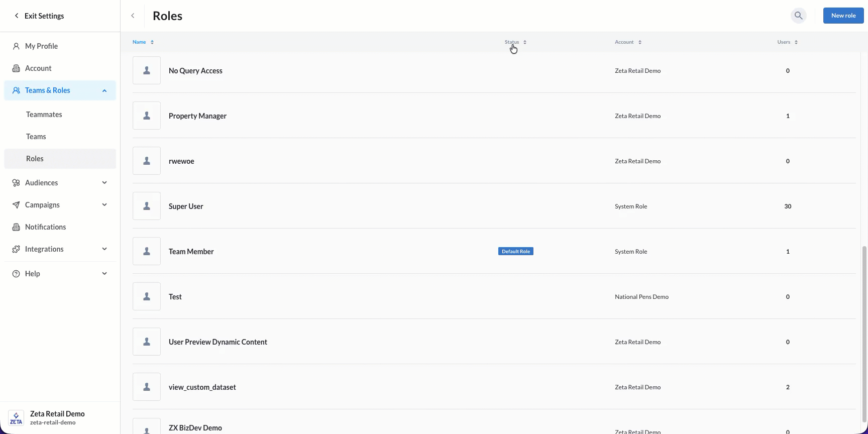Click the Roles page heading
The width and height of the screenshot is (868, 434).
(167, 16)
